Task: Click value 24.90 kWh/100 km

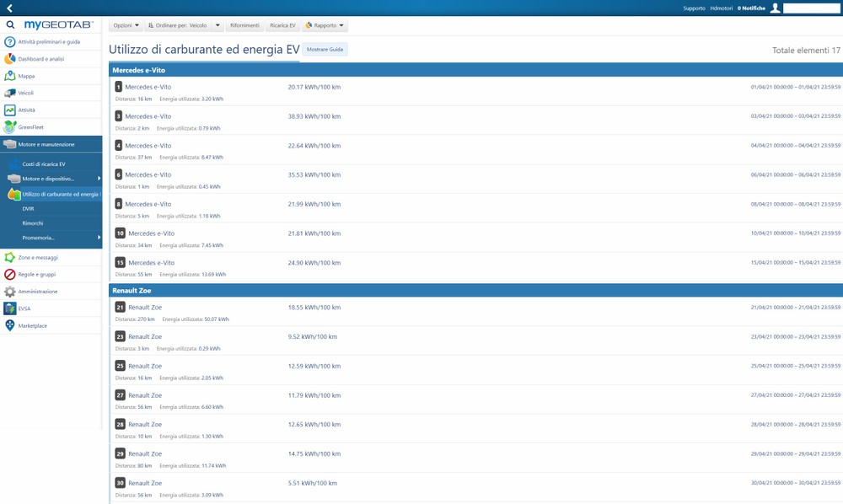Action: (314, 263)
